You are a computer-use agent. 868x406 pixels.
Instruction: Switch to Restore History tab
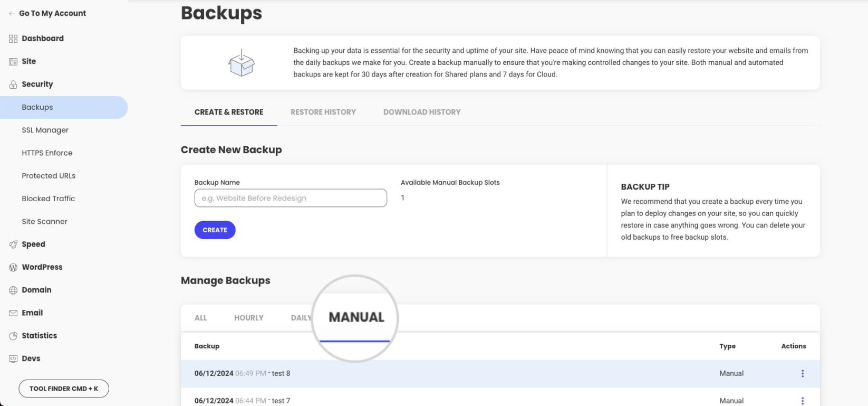tap(323, 112)
